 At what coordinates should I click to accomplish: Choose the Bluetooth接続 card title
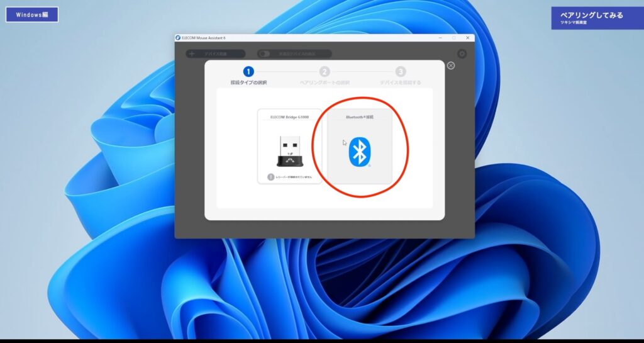coord(359,117)
